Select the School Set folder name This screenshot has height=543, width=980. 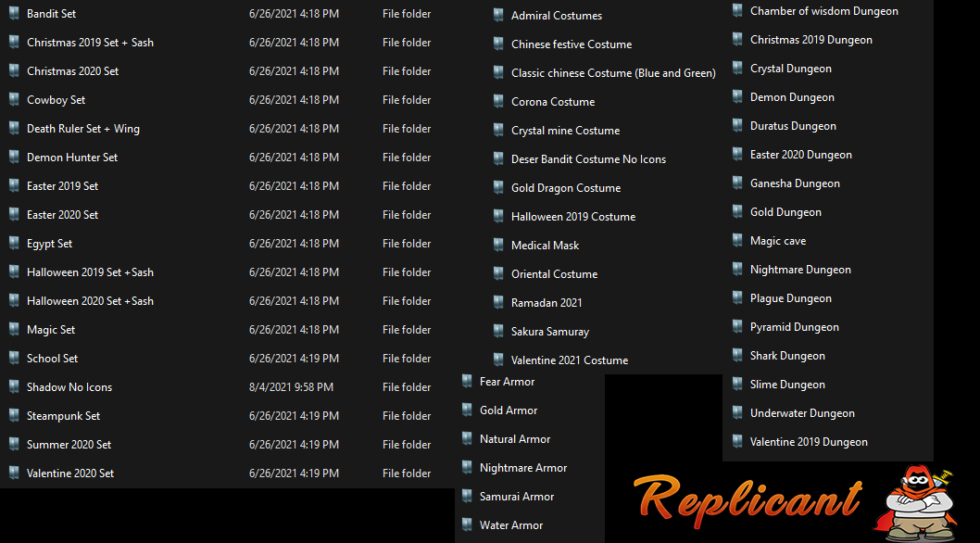point(53,359)
